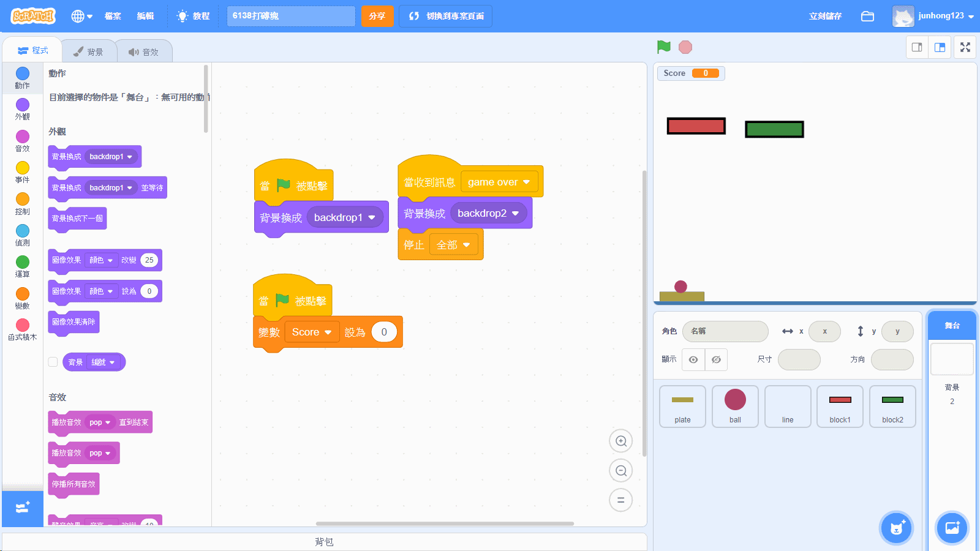Select the plate sprite thumbnail
The image size is (980, 551).
click(x=682, y=407)
